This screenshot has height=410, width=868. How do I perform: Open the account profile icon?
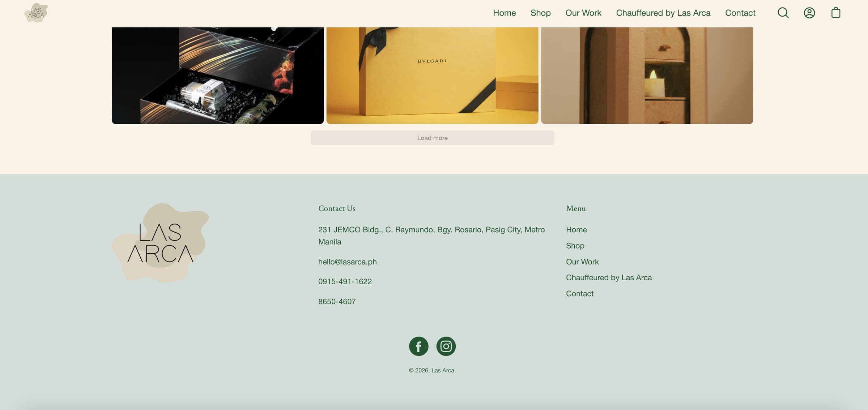(x=809, y=13)
